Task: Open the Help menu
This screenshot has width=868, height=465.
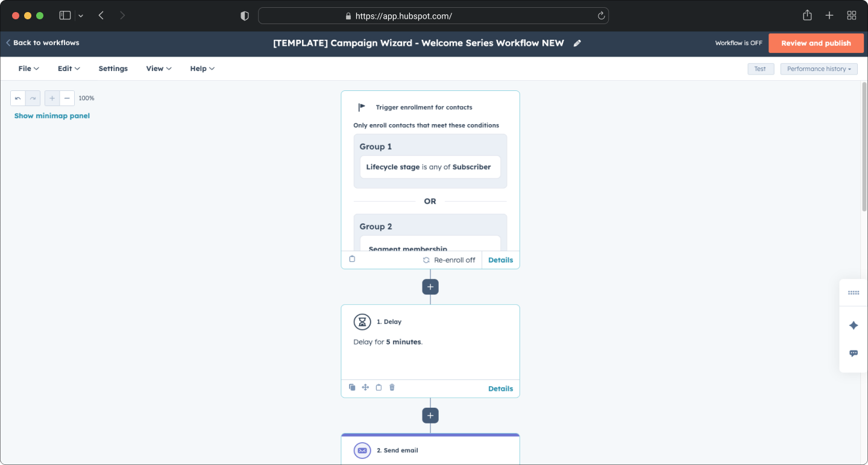Action: point(202,69)
